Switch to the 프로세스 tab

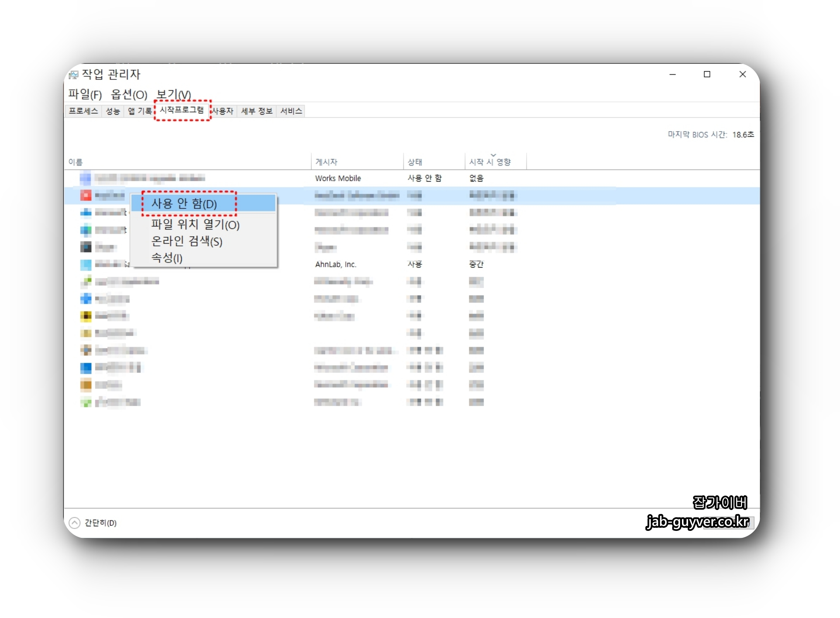[x=83, y=111]
